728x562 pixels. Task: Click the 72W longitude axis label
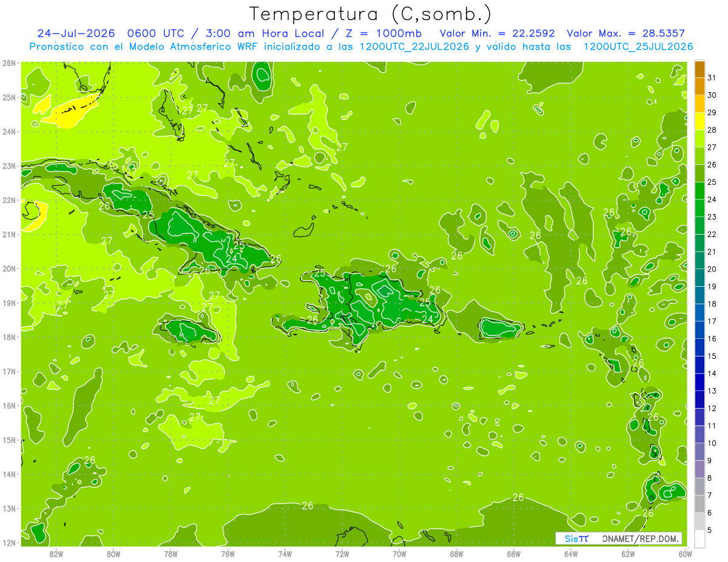coord(342,553)
